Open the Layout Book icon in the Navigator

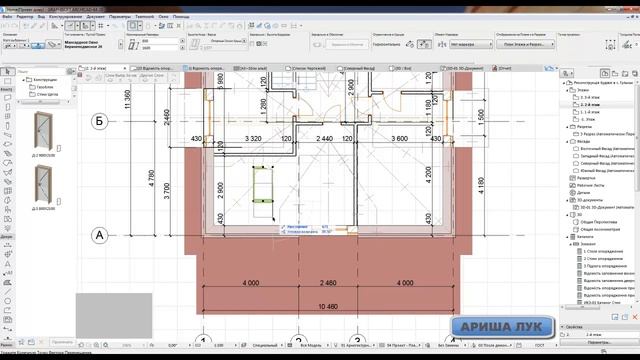[x=625, y=73]
